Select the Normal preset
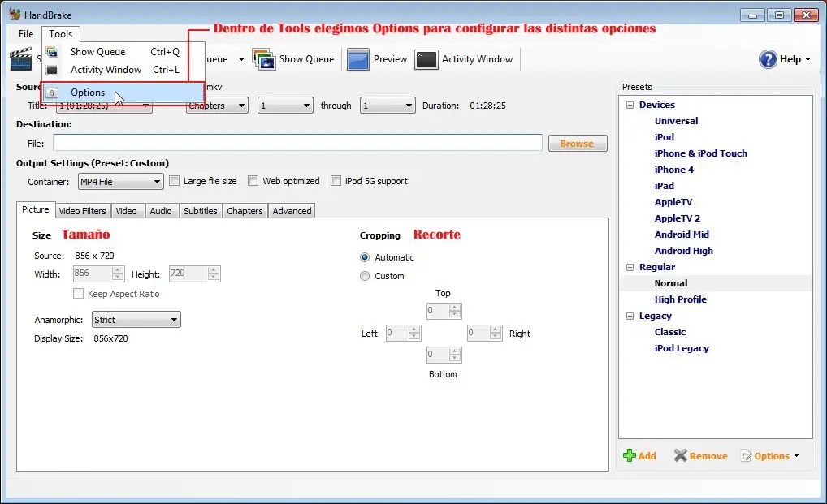Viewport: 827px width, 504px height. tap(671, 283)
